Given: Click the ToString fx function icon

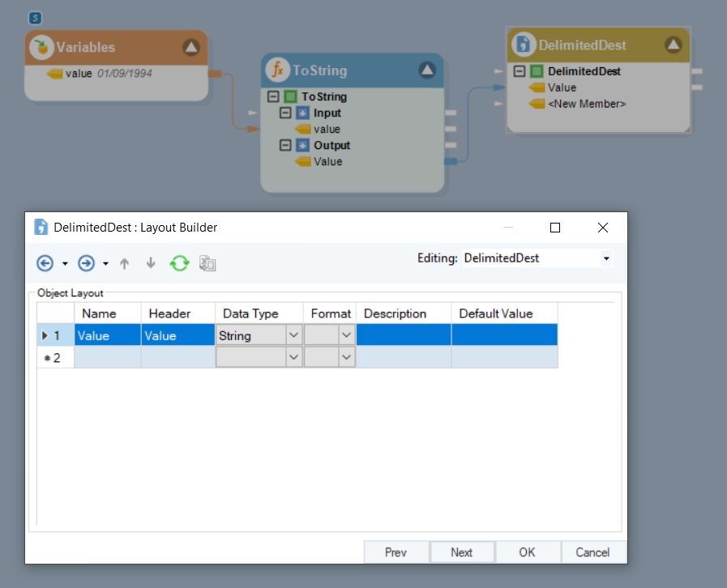Looking at the screenshot, I should (x=278, y=70).
